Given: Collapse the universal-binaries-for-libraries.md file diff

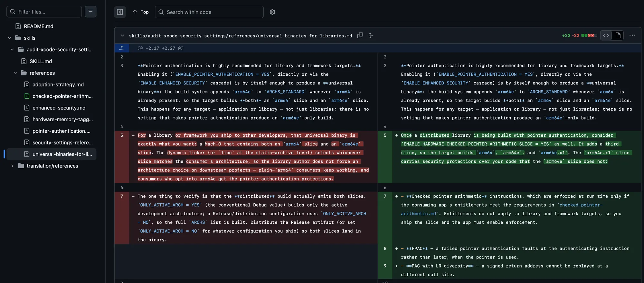Looking at the screenshot, I should (122, 35).
